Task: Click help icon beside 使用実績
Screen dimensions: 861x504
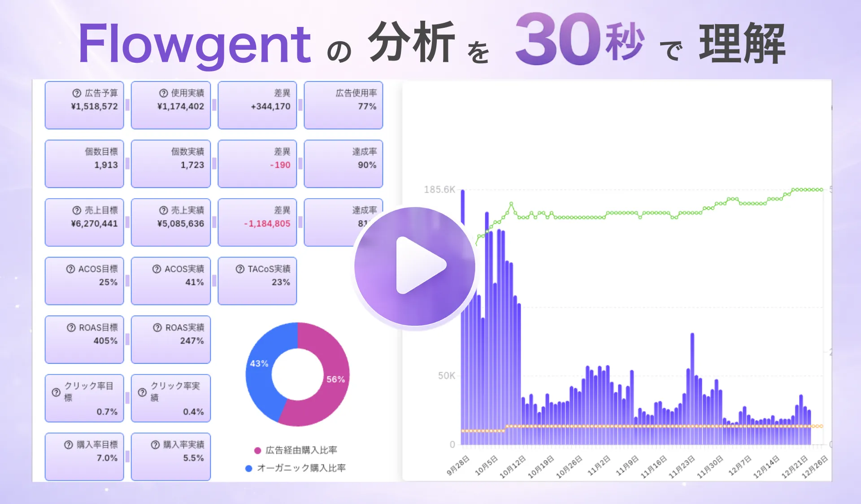Action: click(163, 93)
